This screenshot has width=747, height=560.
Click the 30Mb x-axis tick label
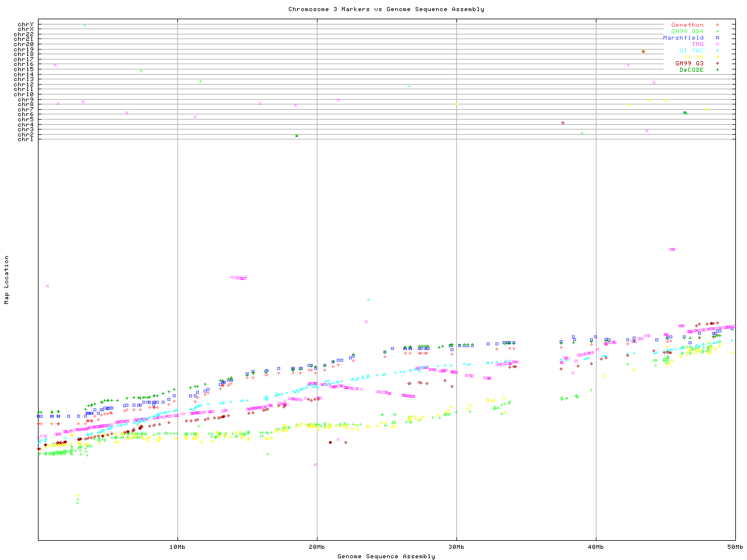click(456, 547)
